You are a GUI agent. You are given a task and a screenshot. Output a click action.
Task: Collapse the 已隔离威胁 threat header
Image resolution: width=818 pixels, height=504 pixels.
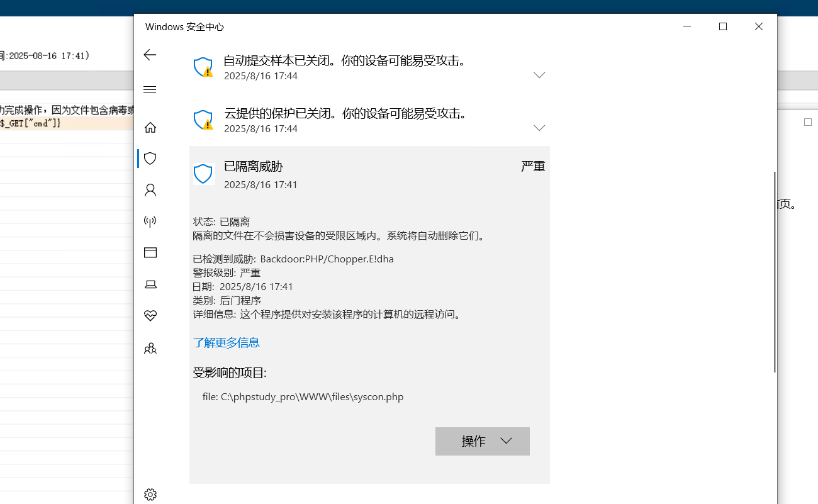click(369, 174)
